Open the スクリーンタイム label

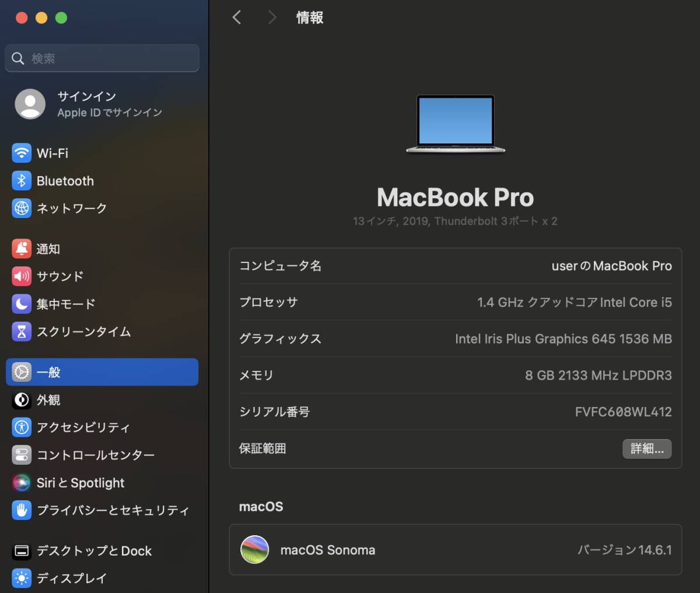point(84,332)
